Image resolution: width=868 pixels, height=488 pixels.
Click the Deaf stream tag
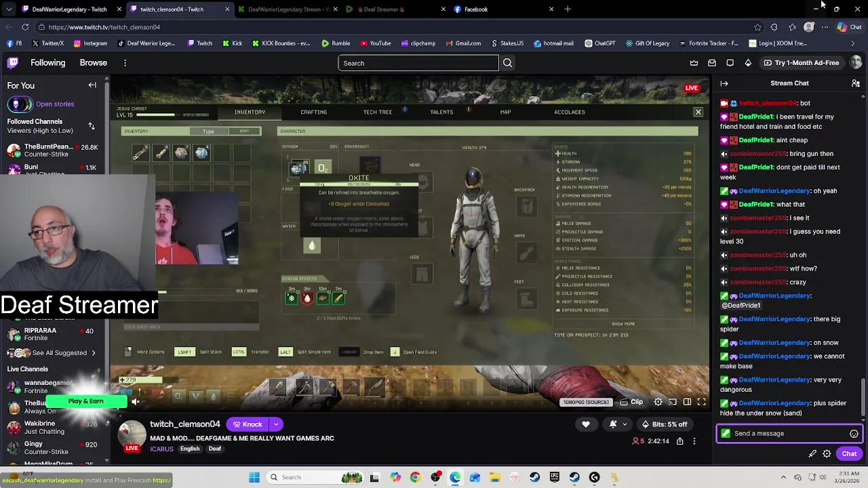(x=215, y=449)
